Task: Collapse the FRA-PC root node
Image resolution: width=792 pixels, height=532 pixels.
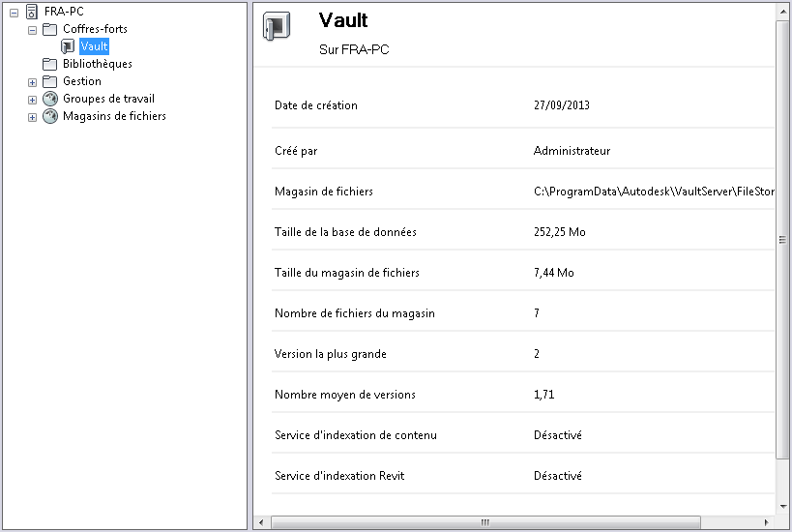Action: pos(14,12)
